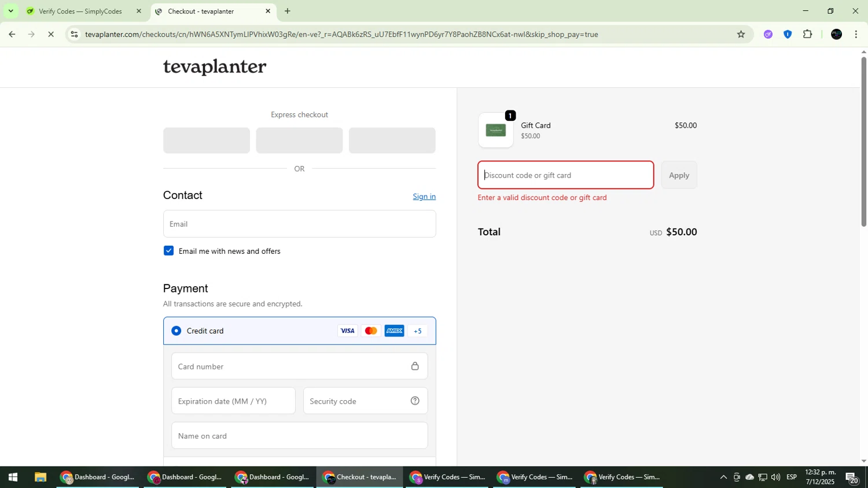Open the volume control in tray
This screenshot has height=488, width=868.
(775, 477)
